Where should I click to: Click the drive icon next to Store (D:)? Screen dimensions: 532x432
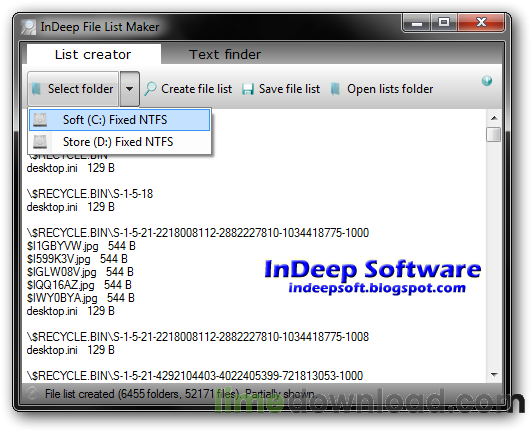(x=40, y=142)
